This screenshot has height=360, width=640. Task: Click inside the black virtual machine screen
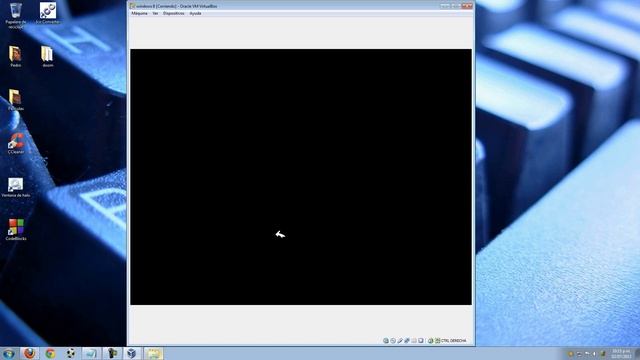tap(301, 177)
